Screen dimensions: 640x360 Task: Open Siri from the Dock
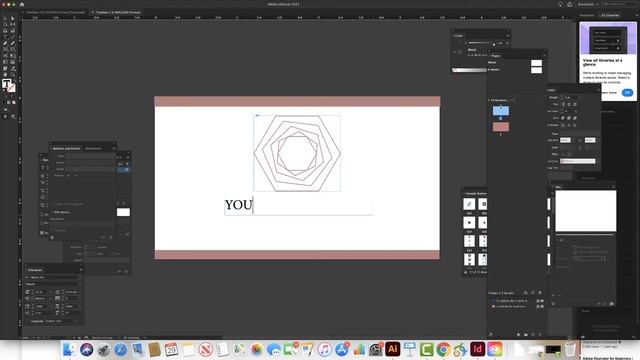(x=87, y=349)
